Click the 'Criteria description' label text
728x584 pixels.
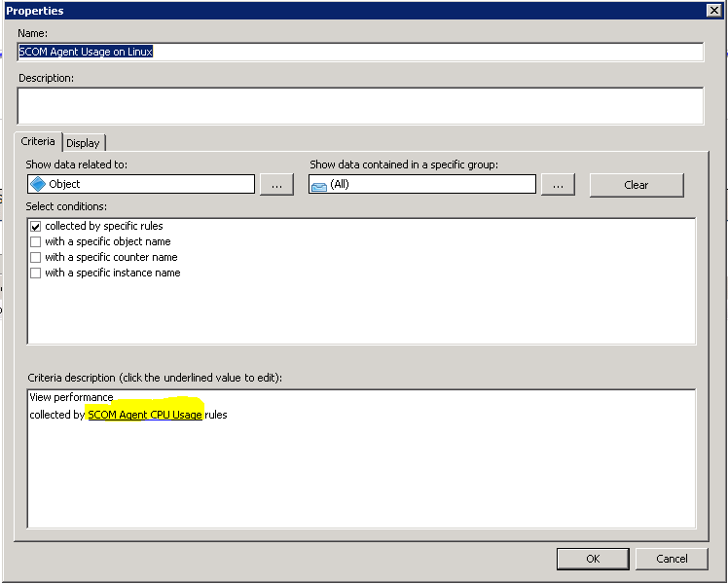(x=155, y=378)
